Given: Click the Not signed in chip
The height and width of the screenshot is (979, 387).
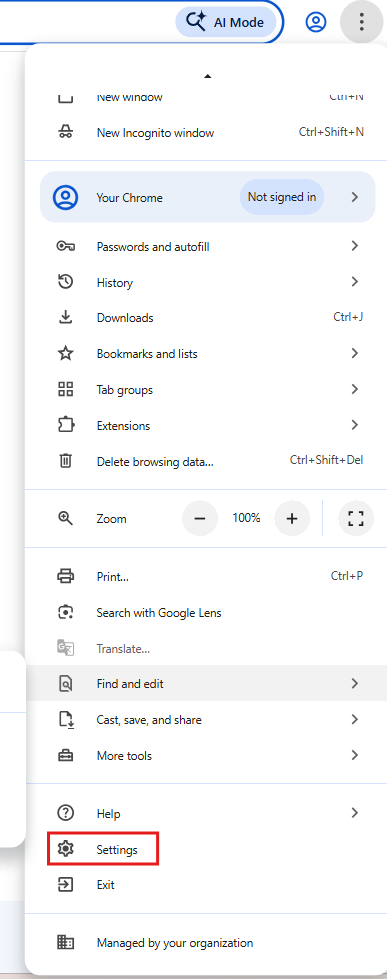Looking at the screenshot, I should pyautogui.click(x=282, y=197).
